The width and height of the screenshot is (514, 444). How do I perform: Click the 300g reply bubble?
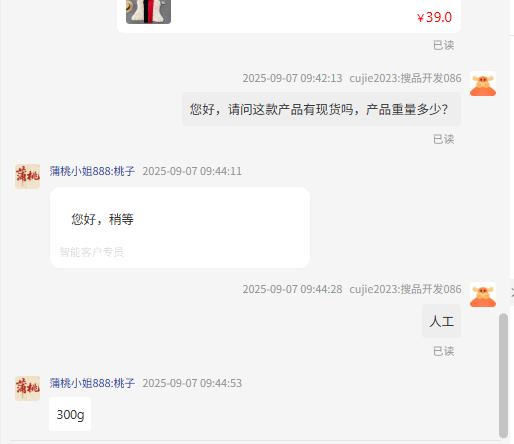coord(70,414)
